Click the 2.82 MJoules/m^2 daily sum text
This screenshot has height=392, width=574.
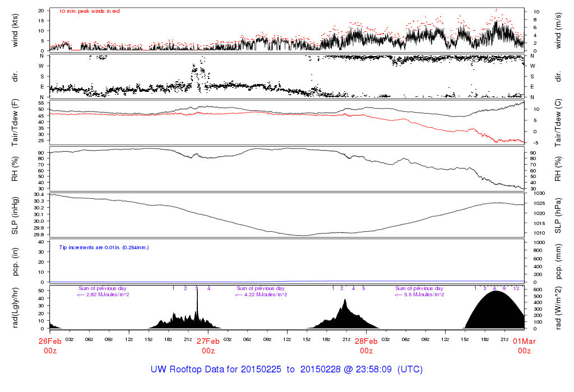click(103, 295)
